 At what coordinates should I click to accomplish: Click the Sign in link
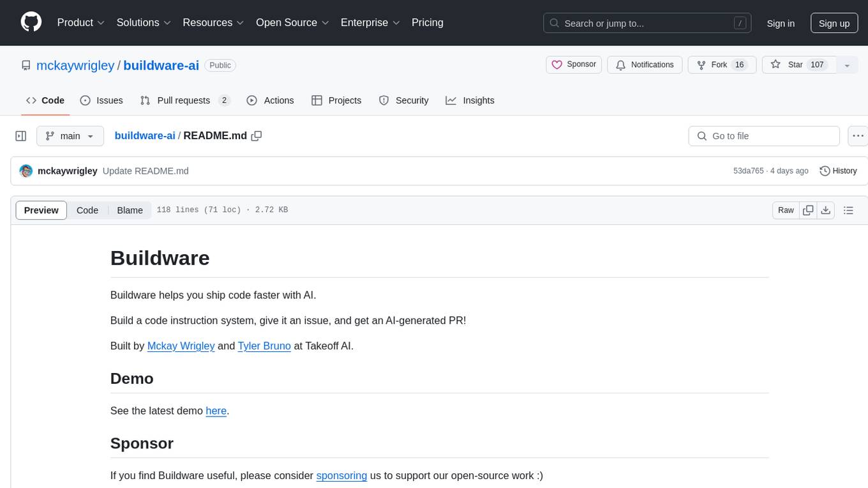(781, 23)
